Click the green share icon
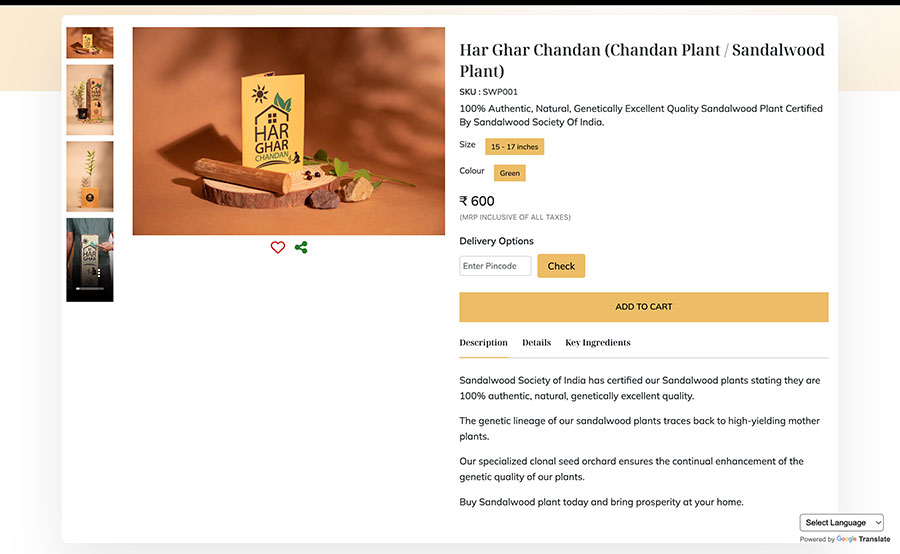900x554 pixels. point(301,247)
